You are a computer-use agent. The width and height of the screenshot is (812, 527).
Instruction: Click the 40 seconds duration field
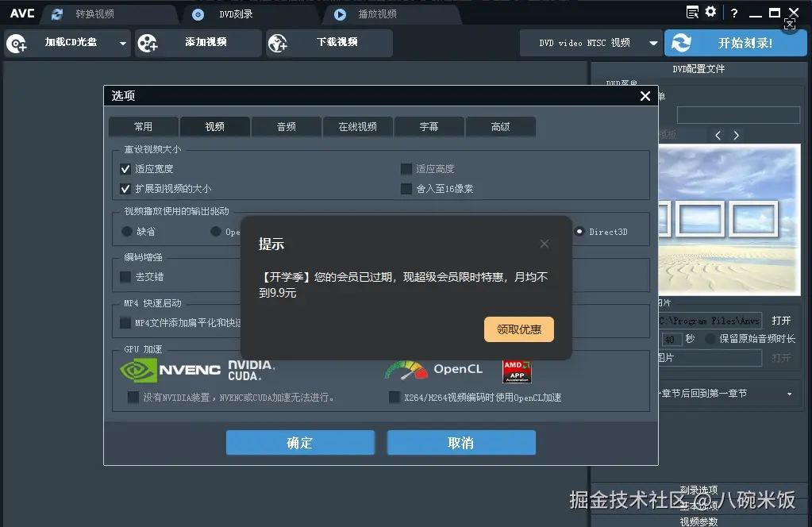click(x=671, y=340)
